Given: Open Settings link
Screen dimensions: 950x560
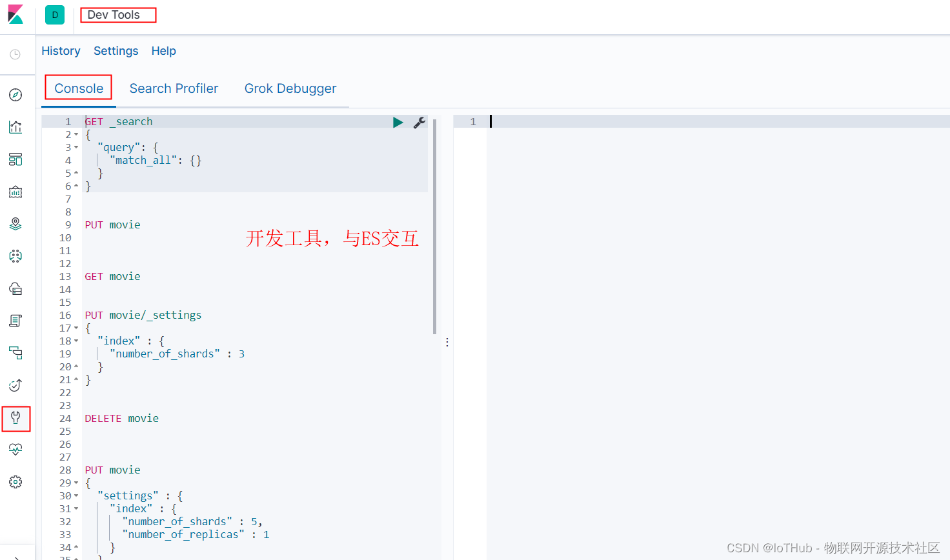Looking at the screenshot, I should (x=116, y=51).
